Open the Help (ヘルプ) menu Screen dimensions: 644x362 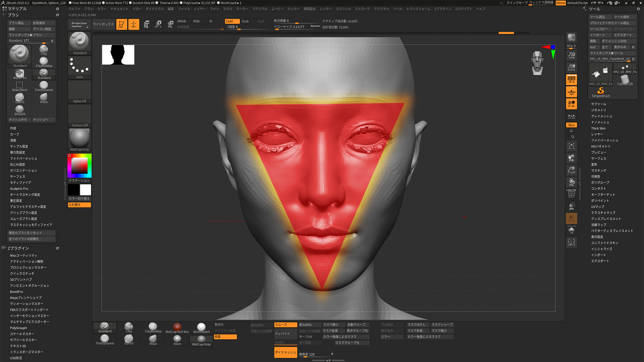pos(480,9)
